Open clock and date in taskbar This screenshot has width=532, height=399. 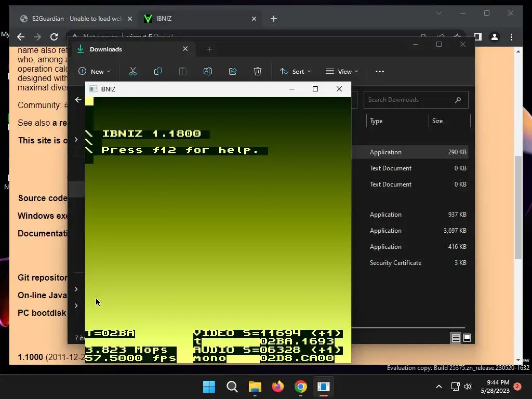pyautogui.click(x=495, y=387)
